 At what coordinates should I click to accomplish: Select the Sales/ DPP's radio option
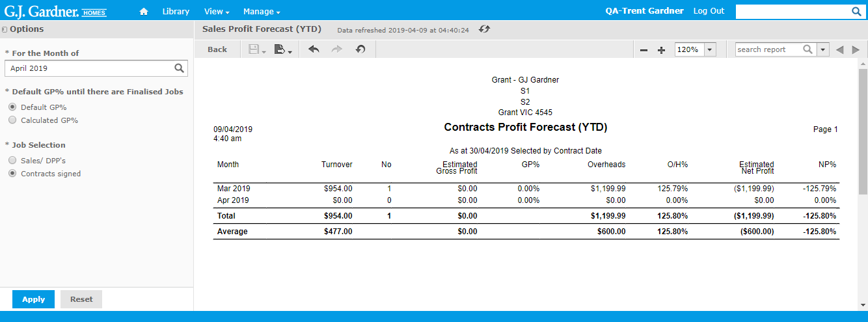pos(12,160)
